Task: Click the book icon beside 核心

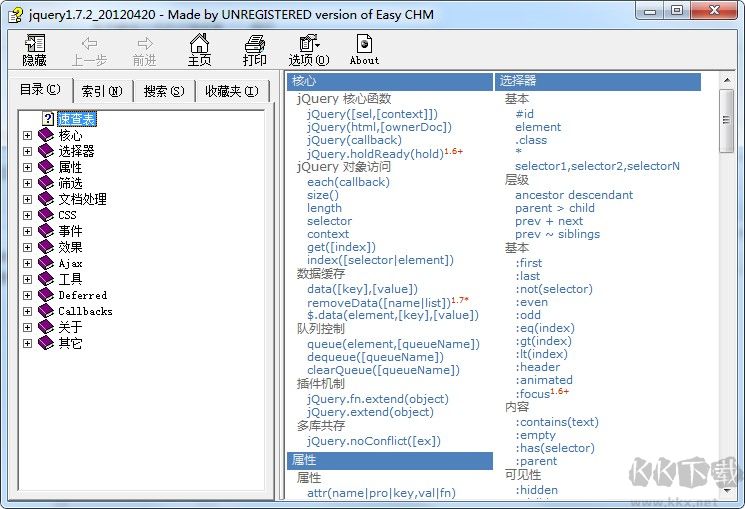Action: pos(46,135)
